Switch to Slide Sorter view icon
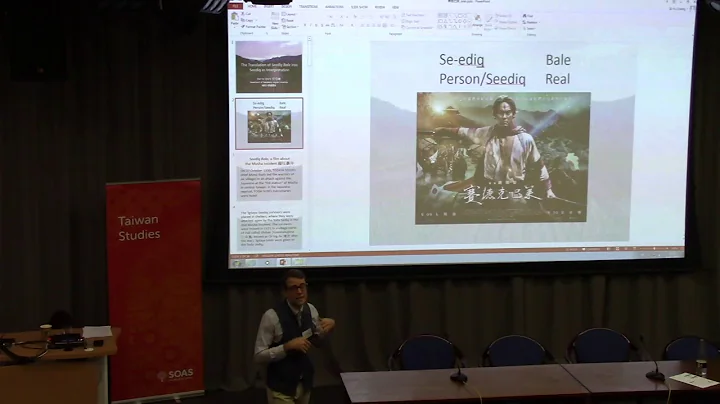720x404 pixels. click(618, 249)
